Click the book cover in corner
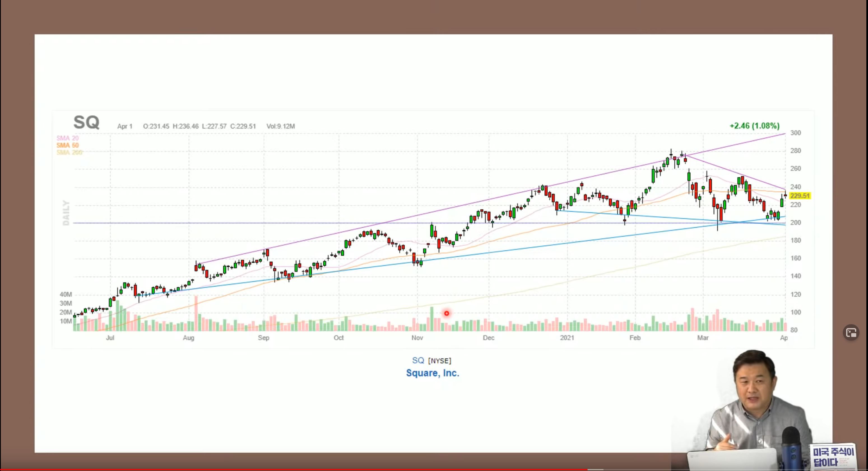The height and width of the screenshot is (471, 868). [833, 457]
